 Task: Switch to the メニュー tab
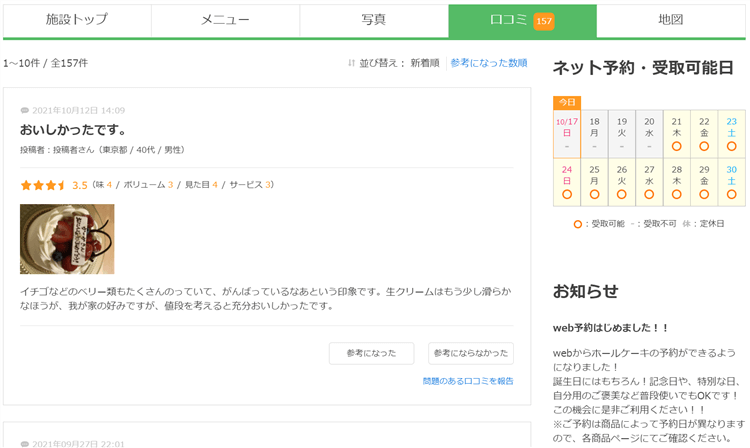click(225, 20)
